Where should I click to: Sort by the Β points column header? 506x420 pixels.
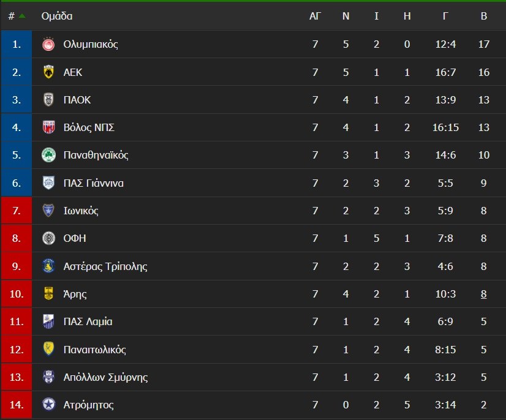point(484,16)
